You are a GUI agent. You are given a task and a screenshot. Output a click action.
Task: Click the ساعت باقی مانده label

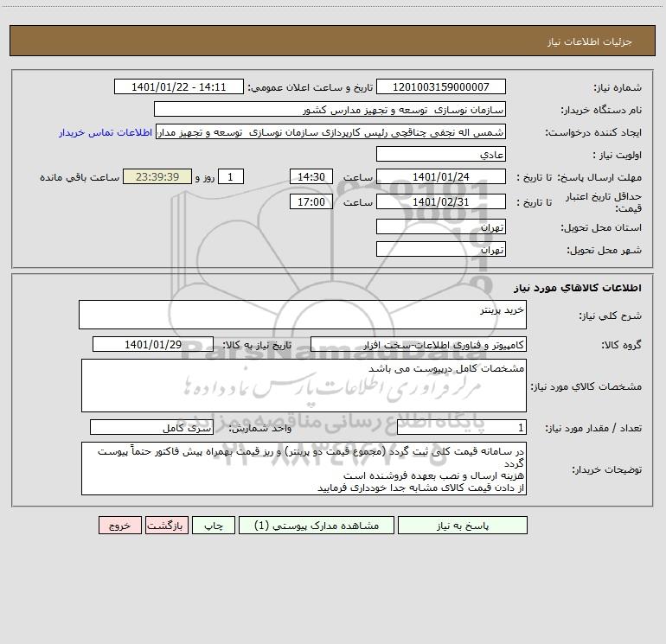80,177
